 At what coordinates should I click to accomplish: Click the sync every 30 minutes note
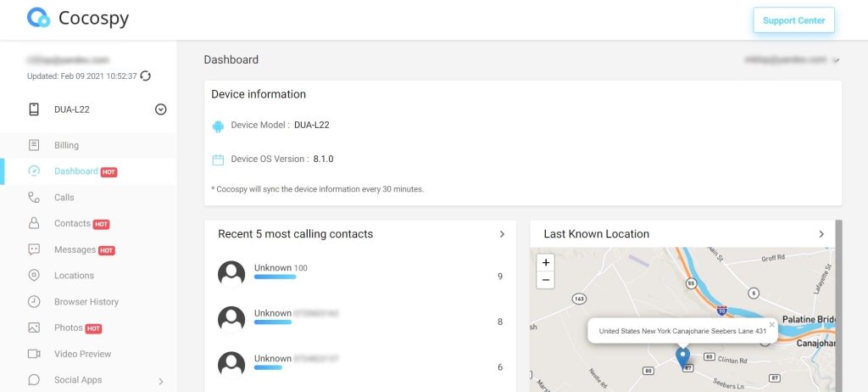(x=317, y=189)
